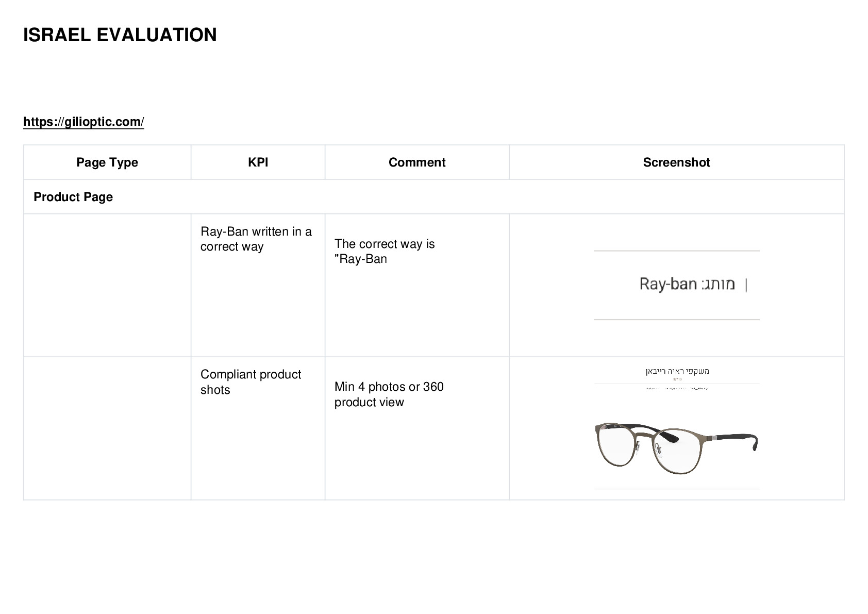The image size is (868, 614).
Task: Click the 'Ray-ban' word in screenshot
Action: [x=668, y=284]
